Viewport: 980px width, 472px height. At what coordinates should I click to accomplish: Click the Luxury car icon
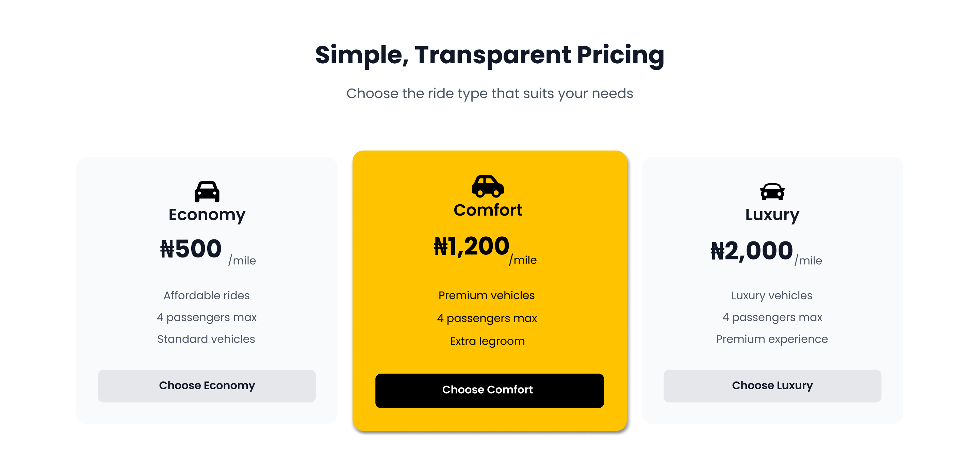[772, 191]
